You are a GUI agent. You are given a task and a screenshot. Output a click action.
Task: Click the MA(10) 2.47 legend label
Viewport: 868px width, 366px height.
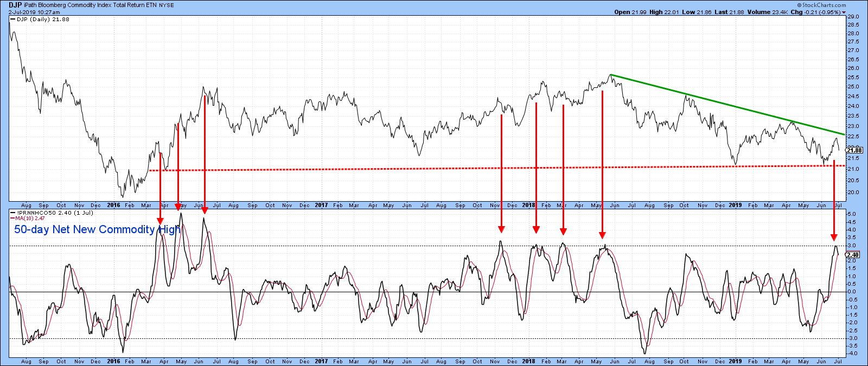click(x=30, y=219)
